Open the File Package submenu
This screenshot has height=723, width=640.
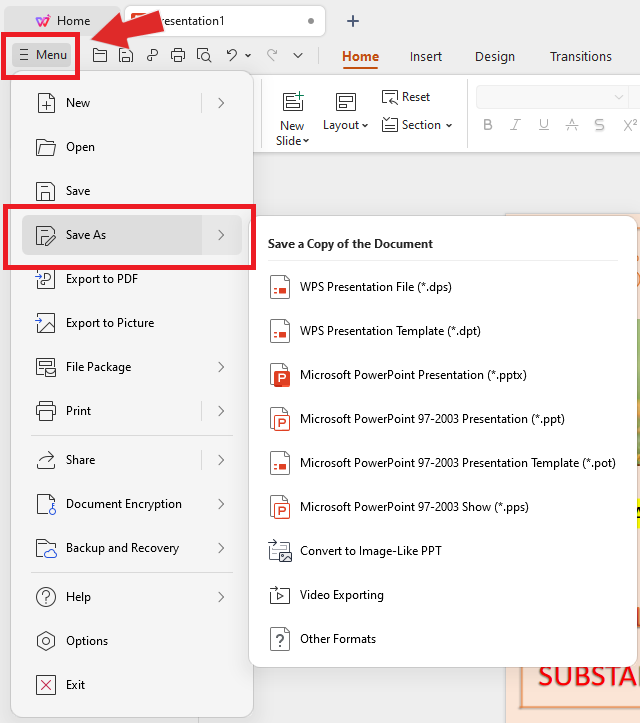[132, 367]
